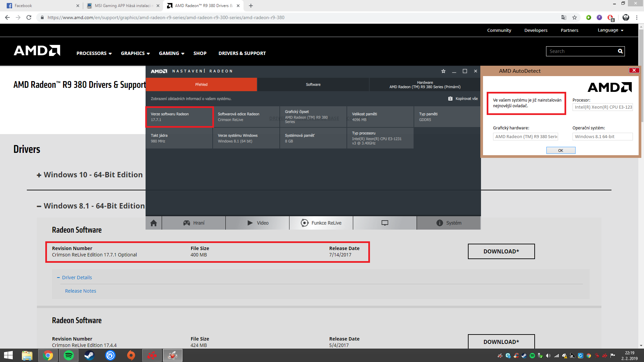Screen dimensions: 644x362
Task: Switch to the Facebook browser tab
Action: [x=42, y=6]
